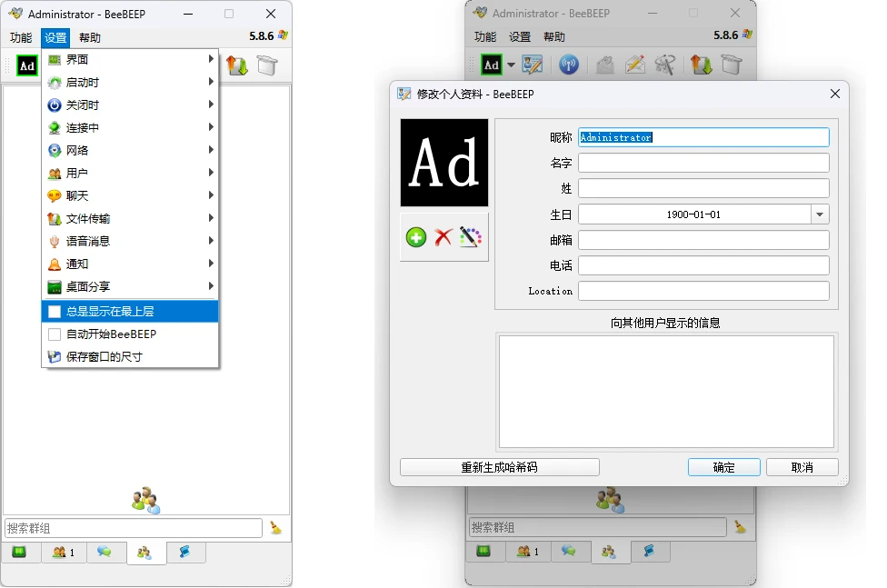The image size is (887, 588).
Task: Focus the Location input field
Action: coord(703,291)
